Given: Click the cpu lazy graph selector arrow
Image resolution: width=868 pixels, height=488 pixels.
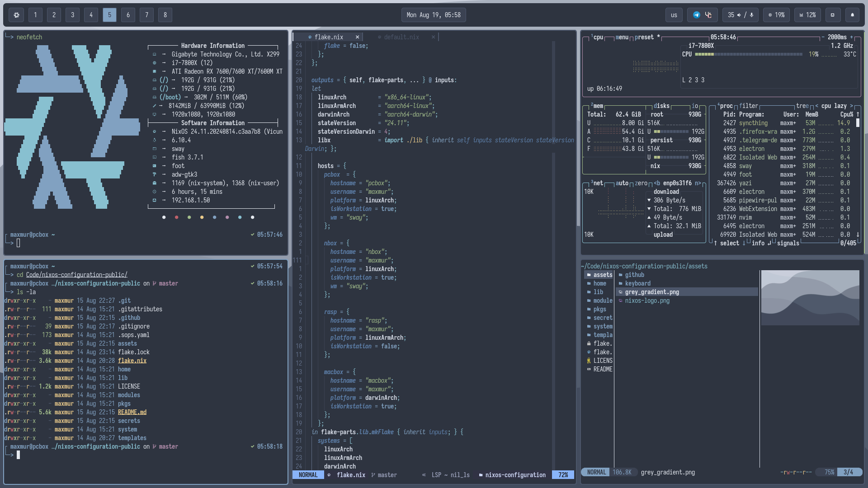Looking at the screenshot, I should (x=852, y=106).
